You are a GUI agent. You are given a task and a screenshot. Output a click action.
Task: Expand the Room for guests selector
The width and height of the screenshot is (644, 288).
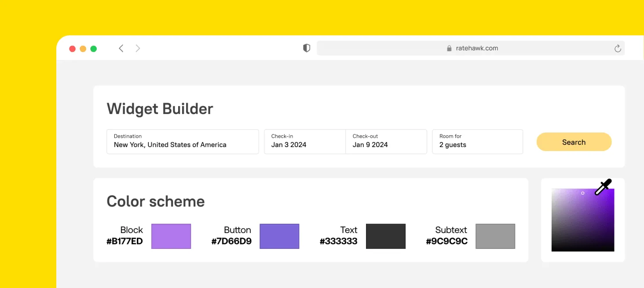pyautogui.click(x=477, y=142)
